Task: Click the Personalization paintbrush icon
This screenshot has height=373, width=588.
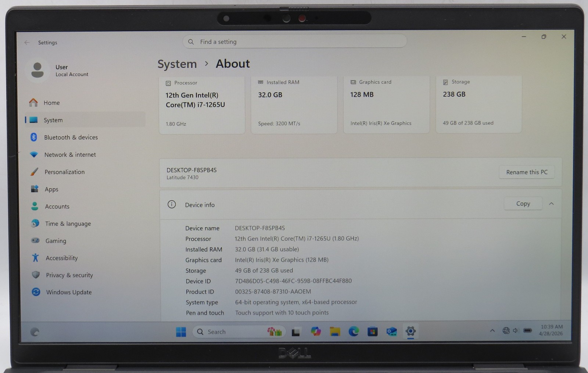Action: click(34, 172)
